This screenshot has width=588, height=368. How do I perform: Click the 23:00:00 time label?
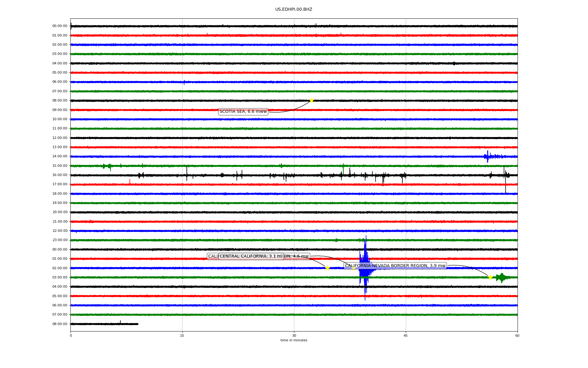(x=60, y=240)
